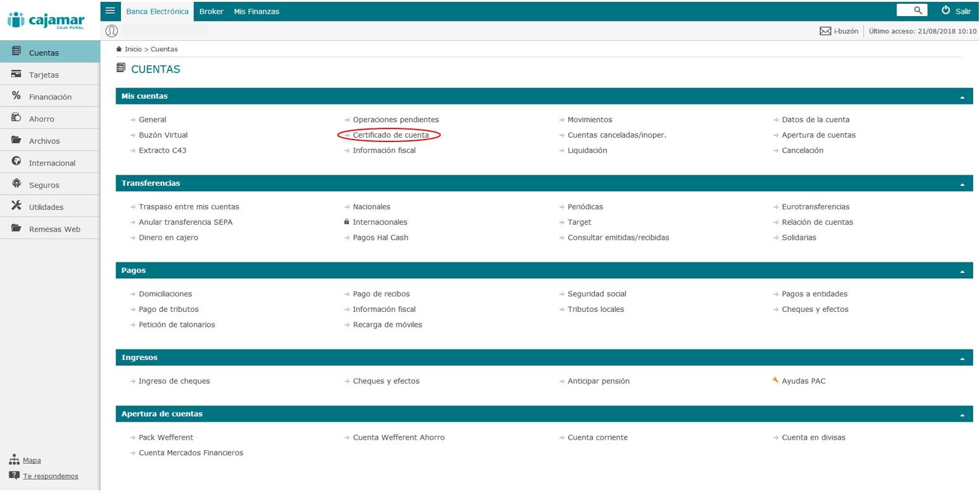Open Seguridad social link

click(597, 294)
